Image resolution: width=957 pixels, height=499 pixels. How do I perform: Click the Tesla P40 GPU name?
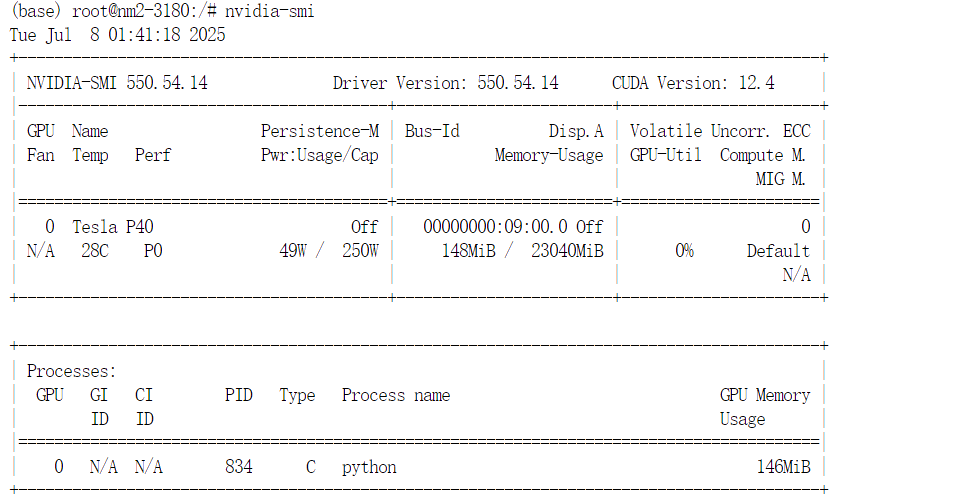113,227
